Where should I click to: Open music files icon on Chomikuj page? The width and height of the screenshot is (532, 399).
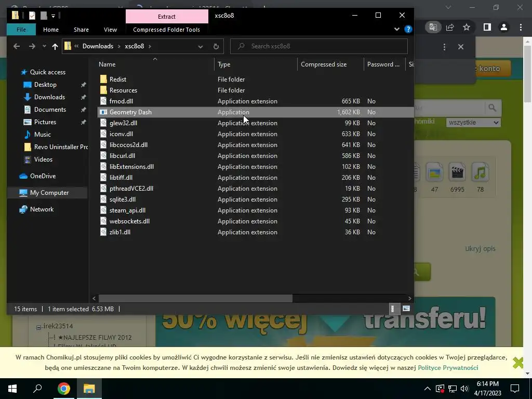click(480, 172)
